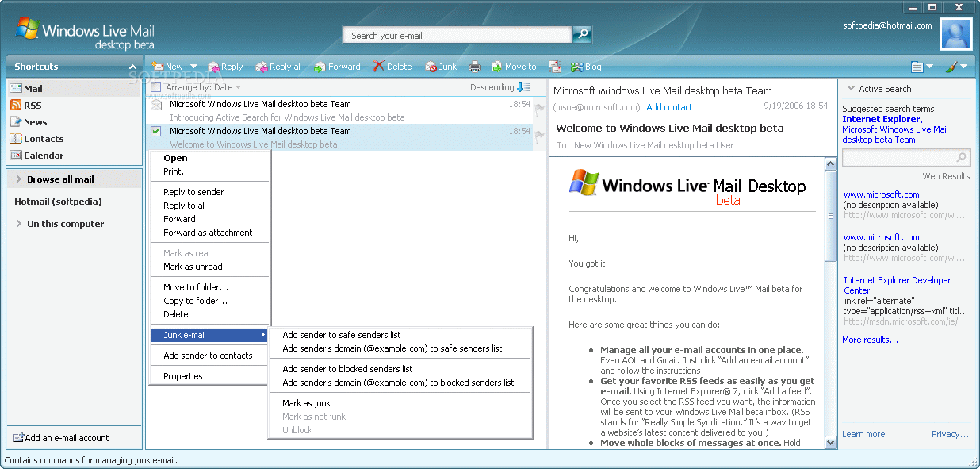This screenshot has width=980, height=469.
Task: Open the Arrange by: Date dropdown
Action: [204, 87]
